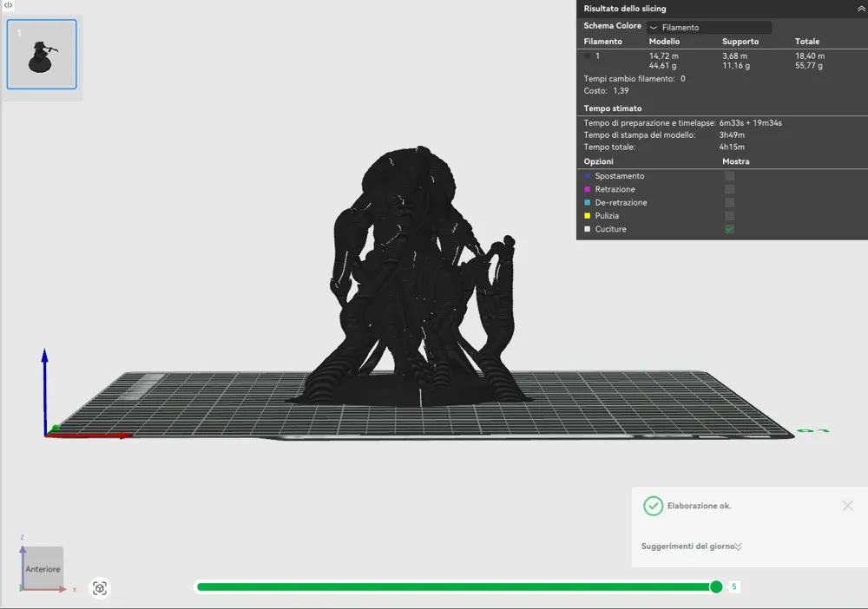Uncheck the Cuciture display checkbox
868x609 pixels.
[x=730, y=229]
